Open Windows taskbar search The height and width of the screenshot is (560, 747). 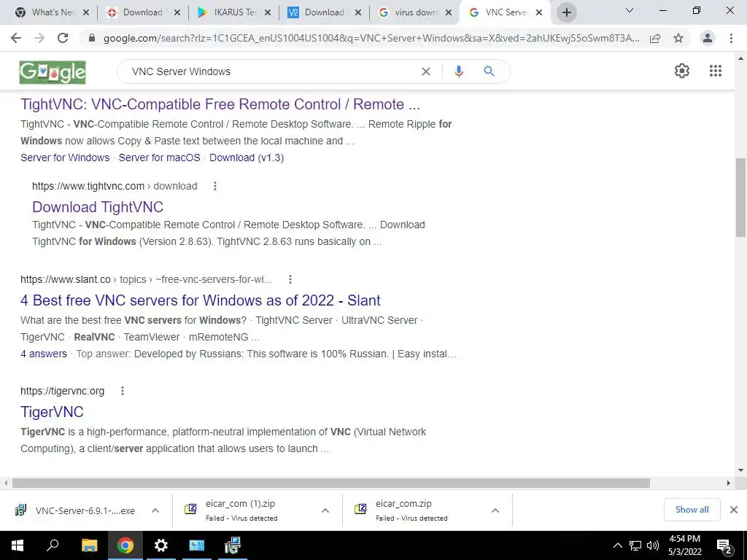pyautogui.click(x=53, y=545)
